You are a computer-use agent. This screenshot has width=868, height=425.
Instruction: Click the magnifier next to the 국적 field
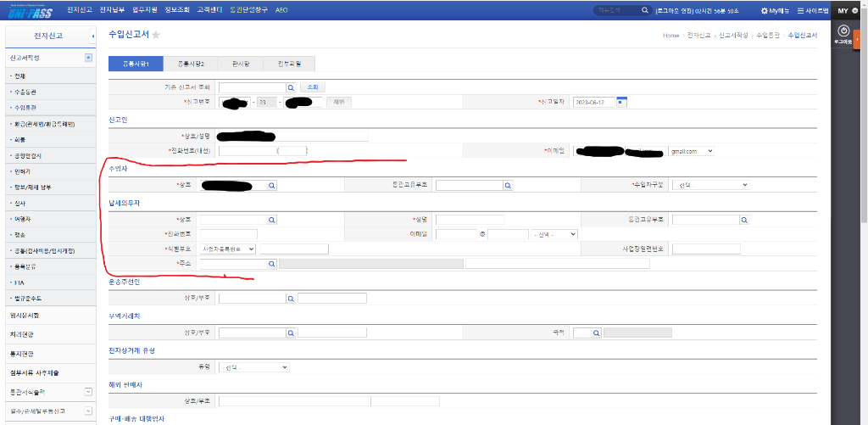(596, 333)
